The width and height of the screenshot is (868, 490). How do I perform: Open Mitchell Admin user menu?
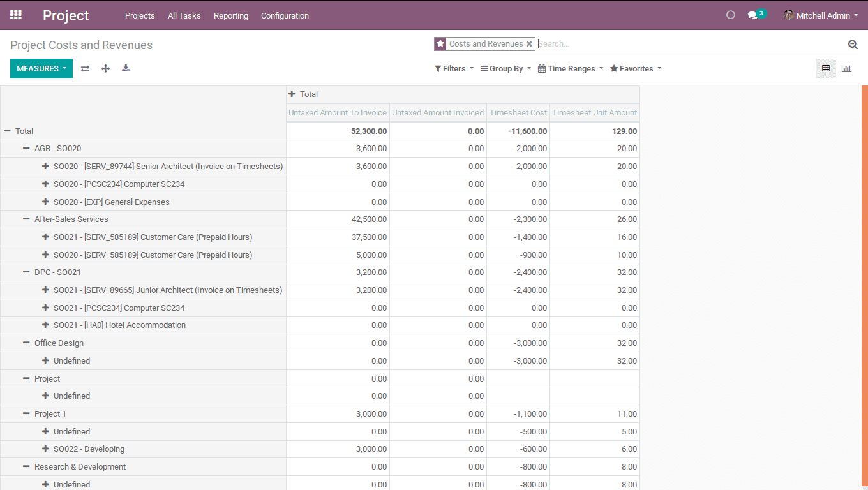(821, 15)
